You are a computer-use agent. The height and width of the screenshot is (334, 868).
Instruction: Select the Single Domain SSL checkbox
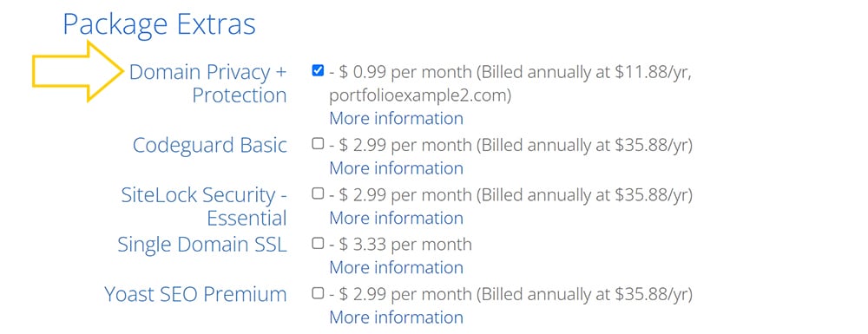[x=318, y=243]
